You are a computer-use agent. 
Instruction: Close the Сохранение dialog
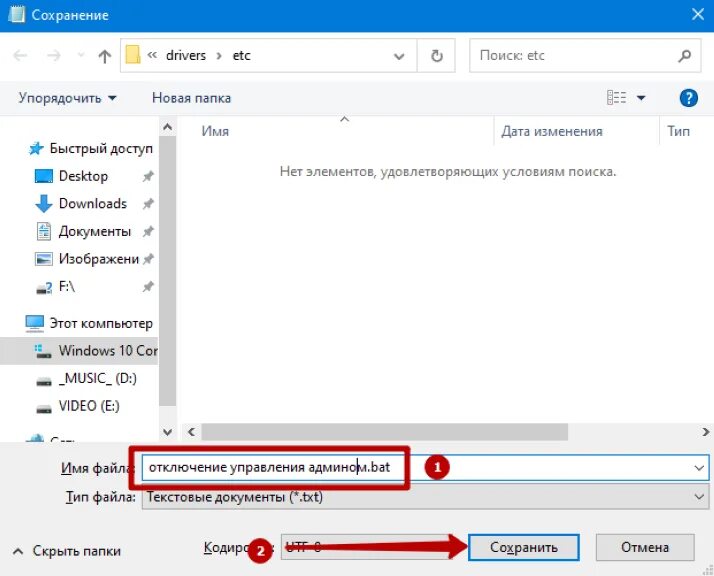pyautogui.click(x=698, y=15)
